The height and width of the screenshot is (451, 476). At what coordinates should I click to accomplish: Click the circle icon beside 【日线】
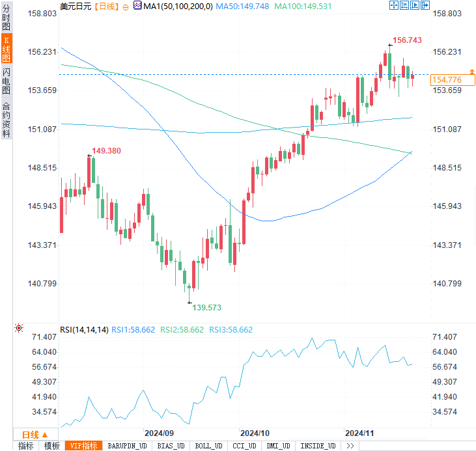[126, 6]
